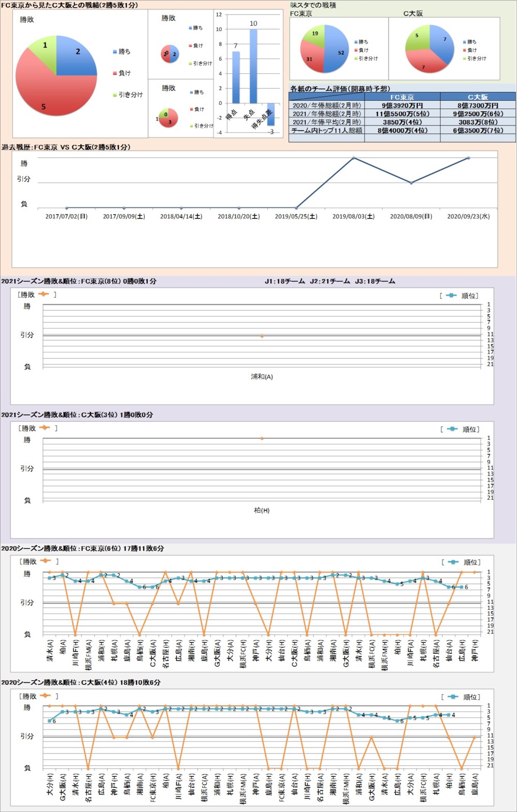Click text J2:21チーム
The height and width of the screenshot is (812, 517).
coord(330,281)
